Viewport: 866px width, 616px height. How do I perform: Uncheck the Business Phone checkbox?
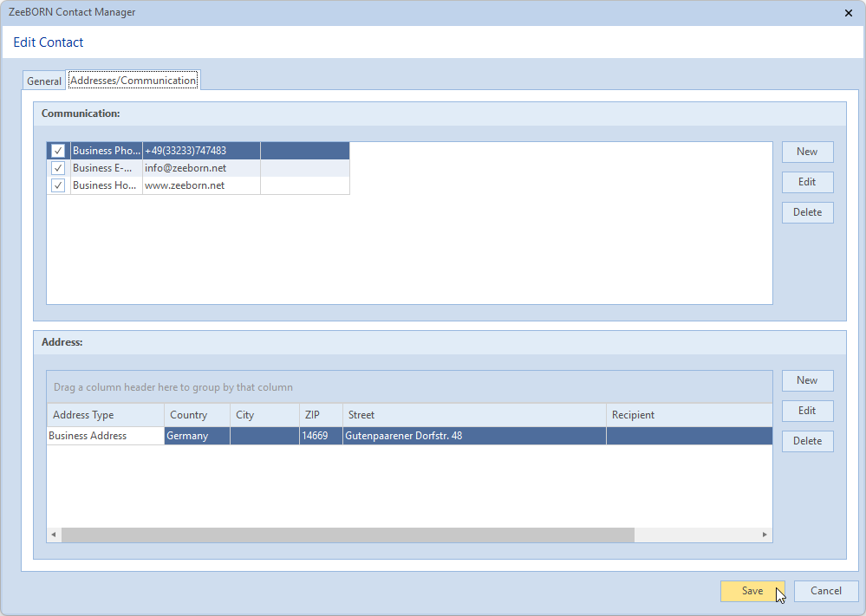[x=58, y=151]
